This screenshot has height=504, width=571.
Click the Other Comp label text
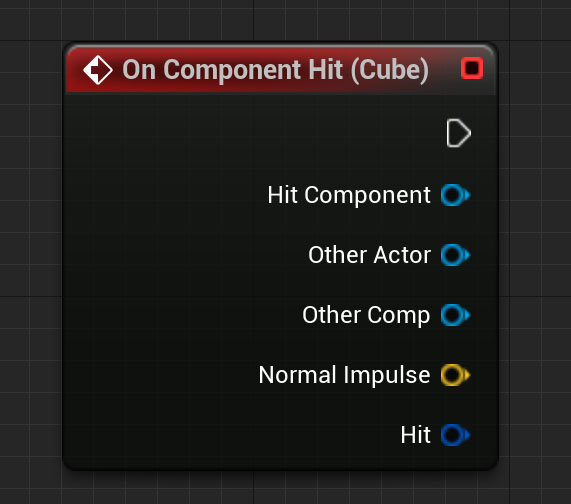[366, 315]
